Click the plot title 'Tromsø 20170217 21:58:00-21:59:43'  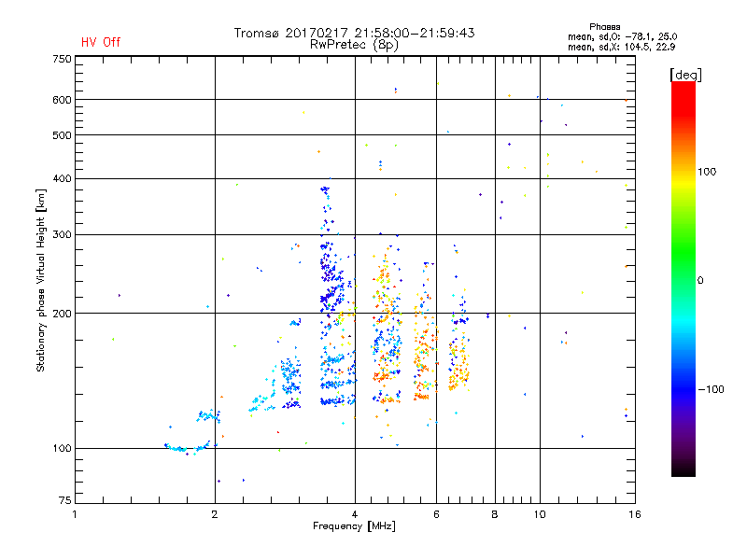(354, 33)
